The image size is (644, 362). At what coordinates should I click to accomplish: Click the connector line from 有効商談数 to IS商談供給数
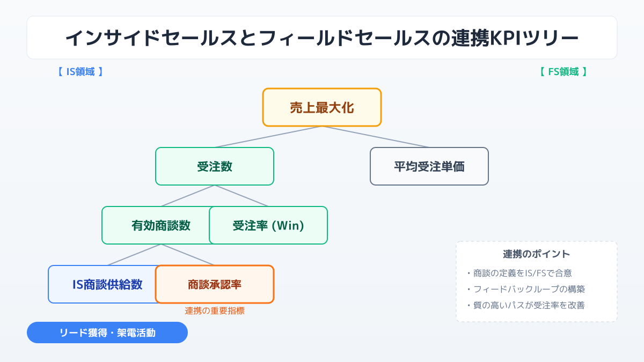pyautogui.click(x=134, y=255)
